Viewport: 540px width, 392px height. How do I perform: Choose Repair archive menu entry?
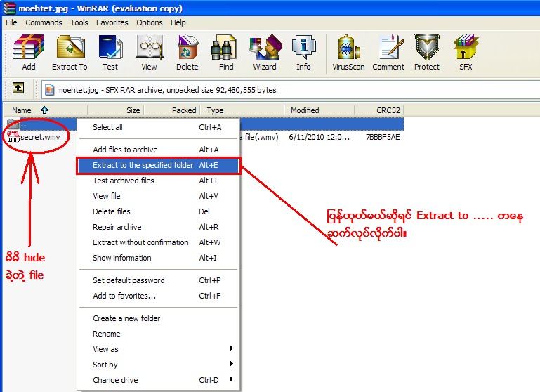[x=159, y=227]
